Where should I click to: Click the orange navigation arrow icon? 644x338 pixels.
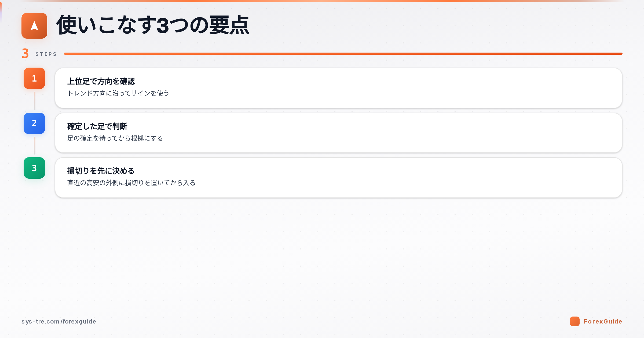34,26
